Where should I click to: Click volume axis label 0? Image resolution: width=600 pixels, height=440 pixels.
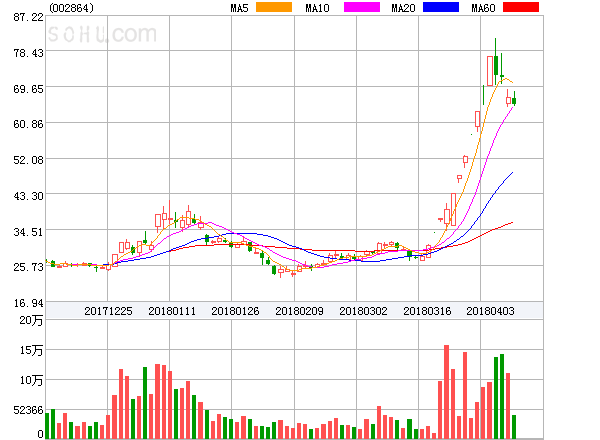pyautogui.click(x=40, y=434)
